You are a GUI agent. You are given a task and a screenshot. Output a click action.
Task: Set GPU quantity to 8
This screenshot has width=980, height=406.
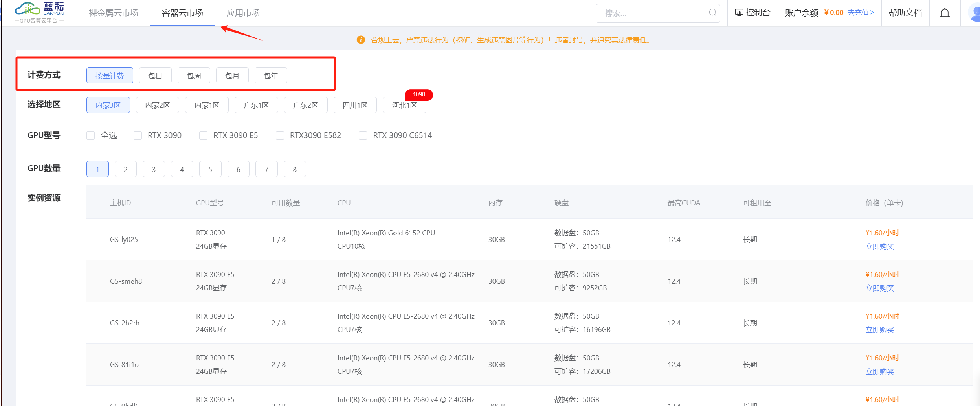coord(295,169)
